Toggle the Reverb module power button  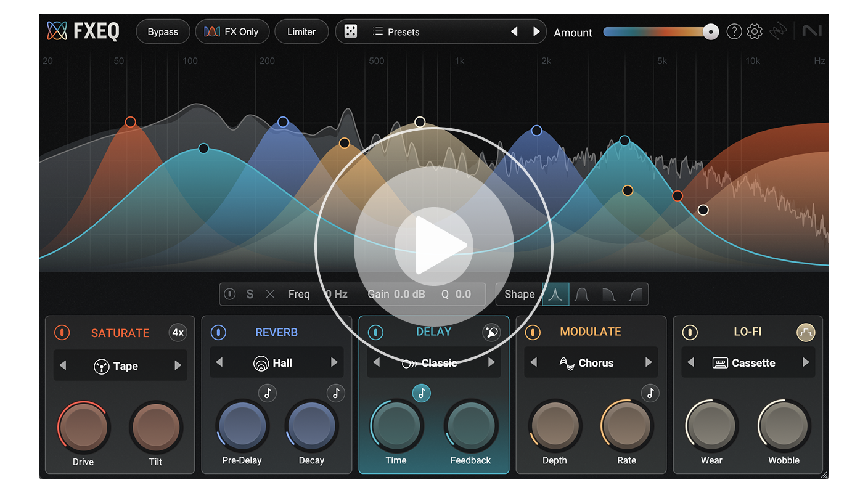point(218,333)
